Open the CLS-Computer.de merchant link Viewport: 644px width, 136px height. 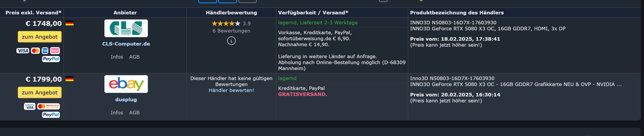126,44
